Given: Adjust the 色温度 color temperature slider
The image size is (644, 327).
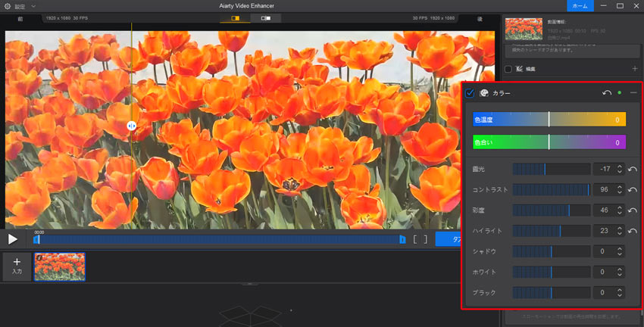Looking at the screenshot, I should click(x=549, y=120).
